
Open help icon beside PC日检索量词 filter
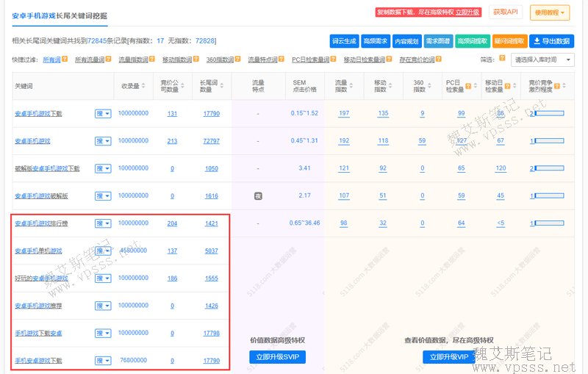333,60
